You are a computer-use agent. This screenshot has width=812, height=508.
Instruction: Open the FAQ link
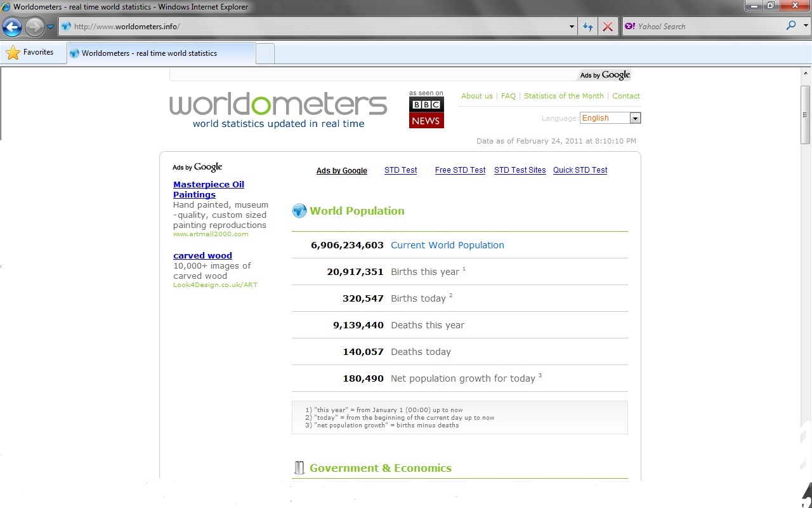click(508, 96)
